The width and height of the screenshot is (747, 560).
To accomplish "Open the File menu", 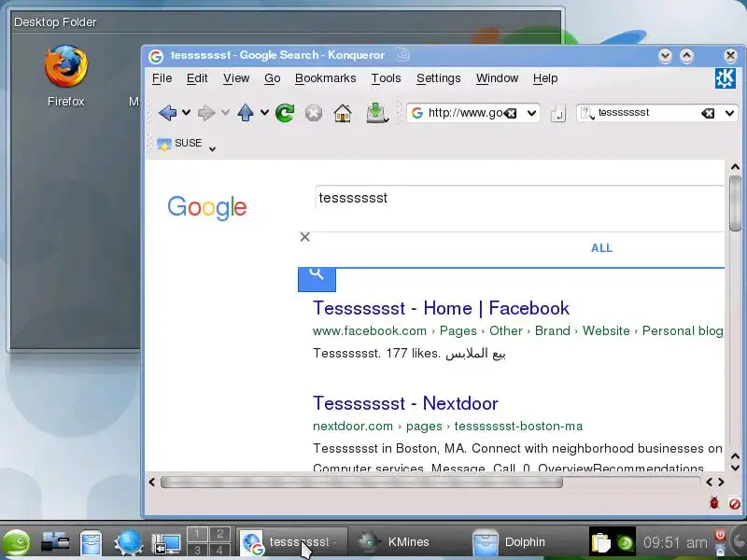I will coord(162,78).
